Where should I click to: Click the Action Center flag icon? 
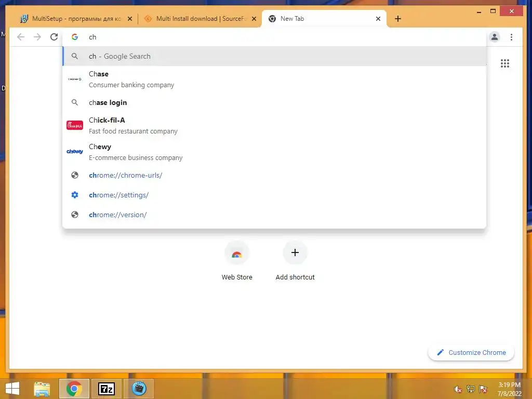pyautogui.click(x=483, y=389)
